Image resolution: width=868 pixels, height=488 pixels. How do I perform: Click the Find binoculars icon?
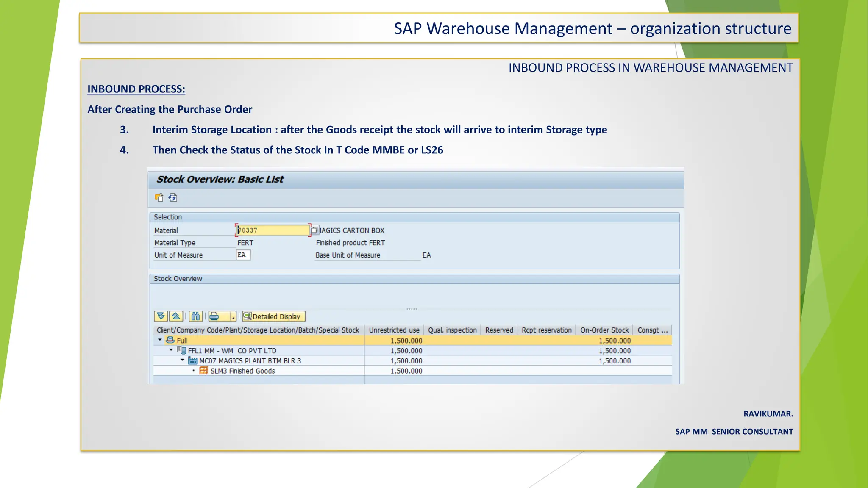pos(195,316)
